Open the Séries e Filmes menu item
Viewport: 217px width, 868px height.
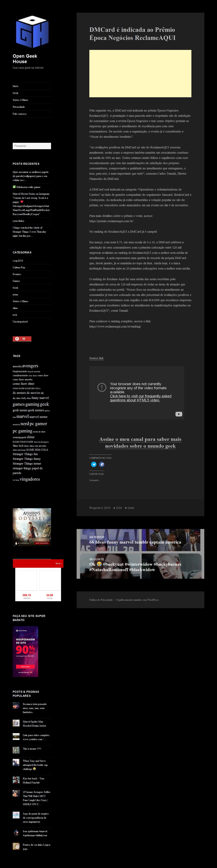(20, 100)
